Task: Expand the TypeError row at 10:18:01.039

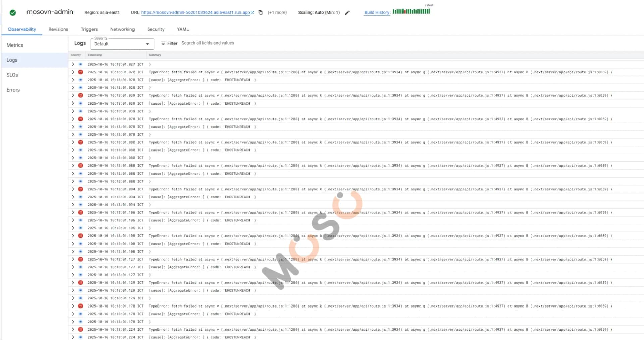Action: [x=73, y=95]
